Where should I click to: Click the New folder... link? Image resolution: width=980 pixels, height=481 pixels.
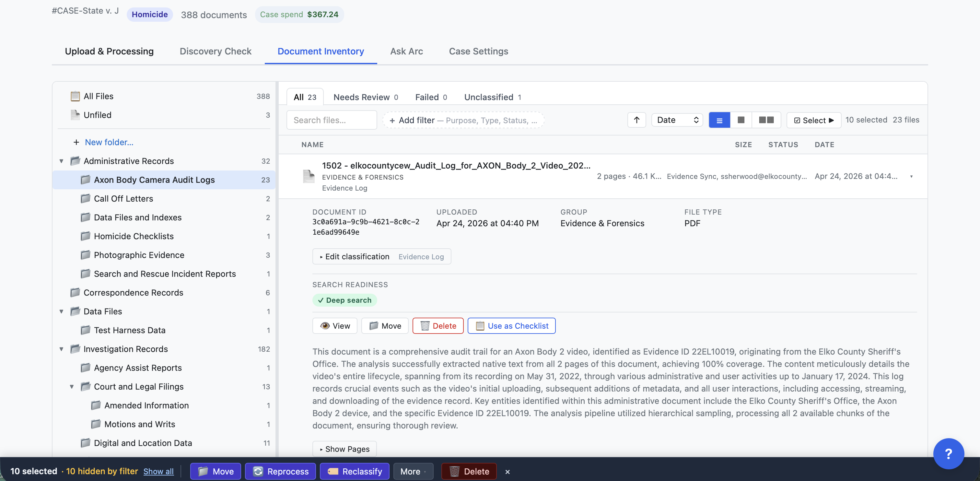click(109, 142)
